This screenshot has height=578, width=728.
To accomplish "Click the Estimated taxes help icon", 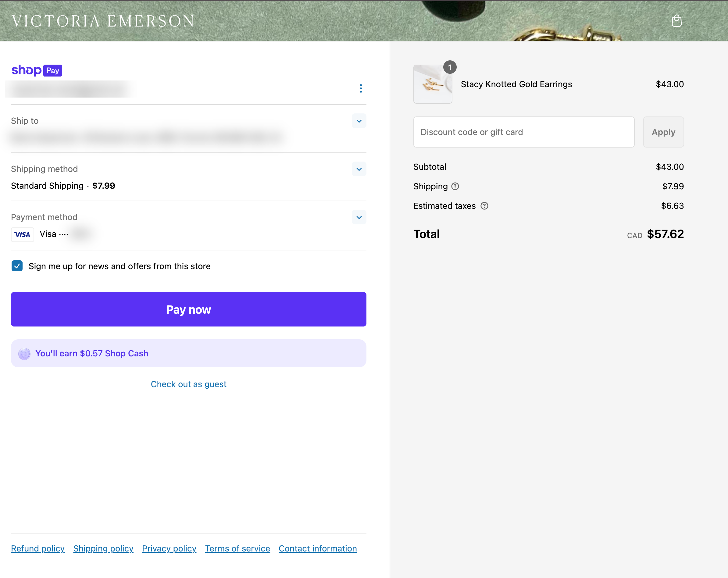I will pyautogui.click(x=484, y=206).
